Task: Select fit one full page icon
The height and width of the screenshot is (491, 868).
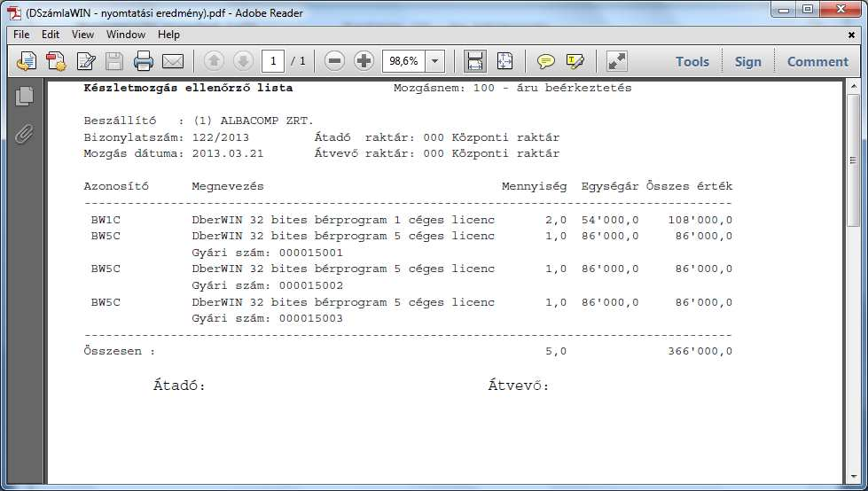Action: [x=504, y=61]
